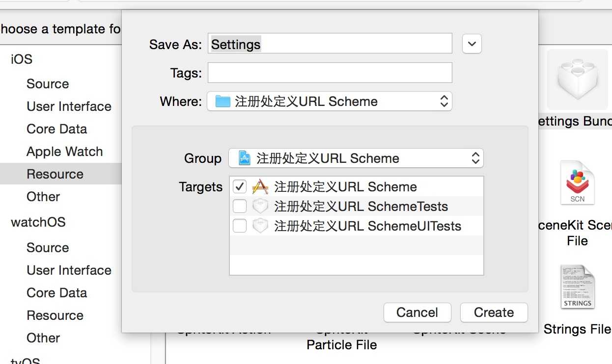Select Resource under iOS in the sidebar
This screenshot has height=364, width=612.
pos(55,174)
